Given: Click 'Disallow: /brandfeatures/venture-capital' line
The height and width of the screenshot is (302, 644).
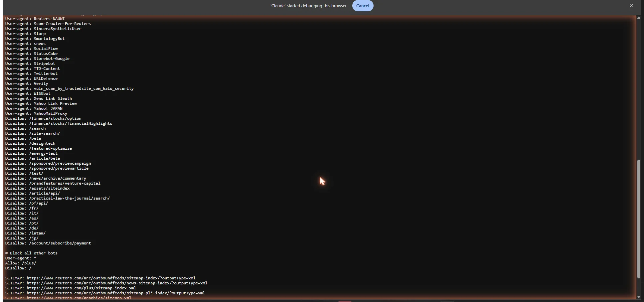Looking at the screenshot, I should pyautogui.click(x=53, y=183).
